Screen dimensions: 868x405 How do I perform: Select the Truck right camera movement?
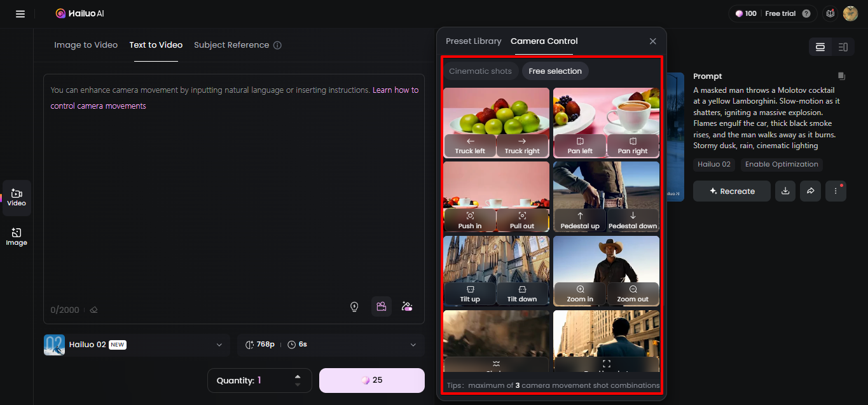click(522, 146)
